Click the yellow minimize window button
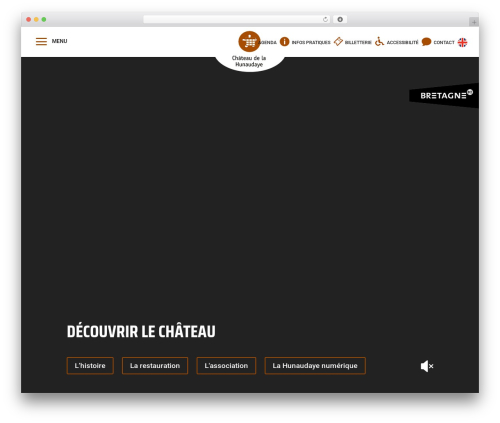 coord(36,19)
